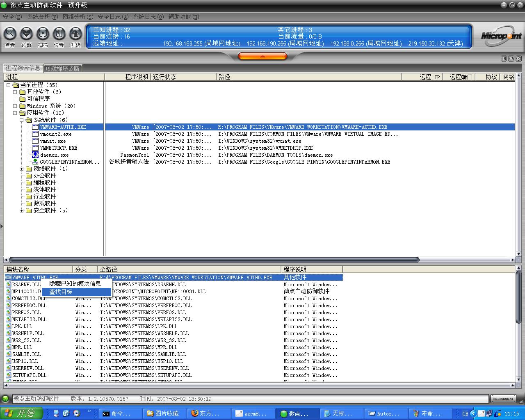Click the GOOGLEPINYINDAEMON download-arrow icon in tree
This screenshot has width=525, height=420.
click(35, 162)
